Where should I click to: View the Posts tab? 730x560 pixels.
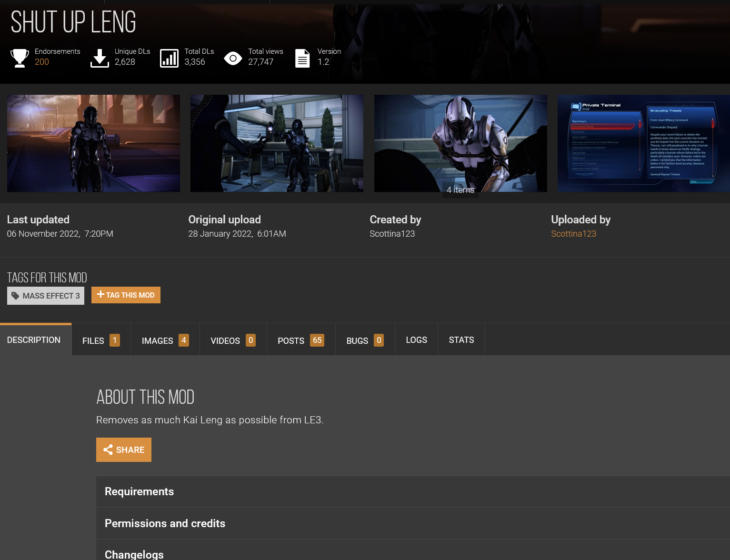coord(301,340)
